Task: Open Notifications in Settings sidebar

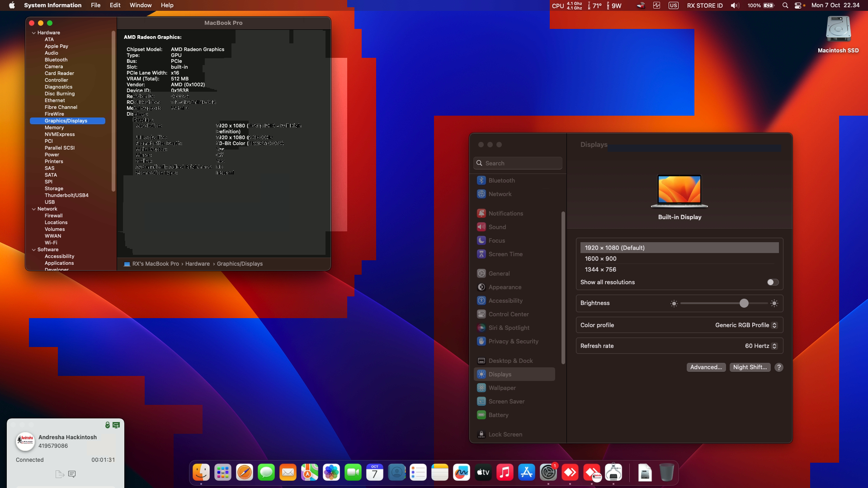Action: tap(514, 214)
